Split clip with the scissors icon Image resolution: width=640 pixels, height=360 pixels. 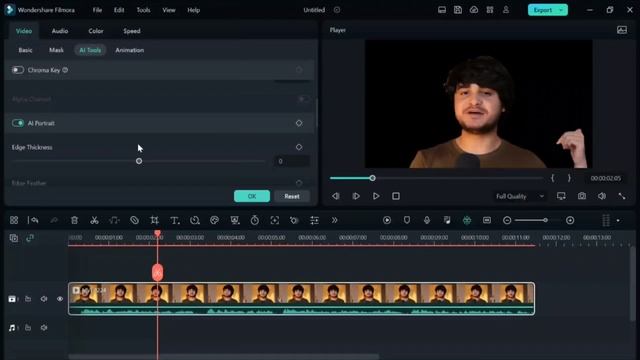point(94,220)
